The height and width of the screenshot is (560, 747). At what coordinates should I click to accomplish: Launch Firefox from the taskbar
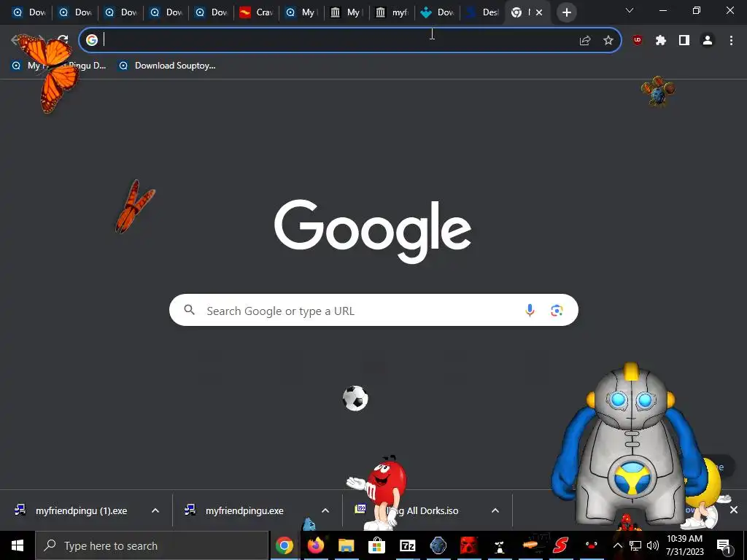pos(315,545)
